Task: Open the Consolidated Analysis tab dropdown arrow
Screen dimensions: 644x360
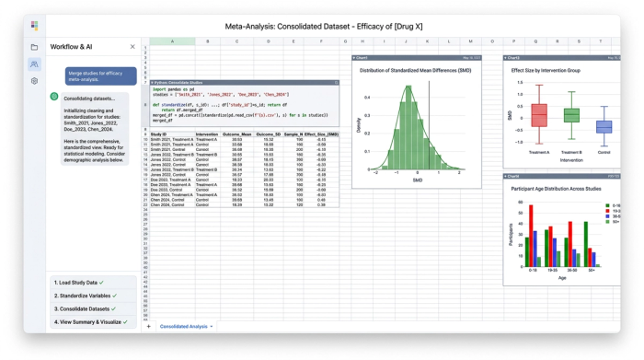Action: coord(212,327)
